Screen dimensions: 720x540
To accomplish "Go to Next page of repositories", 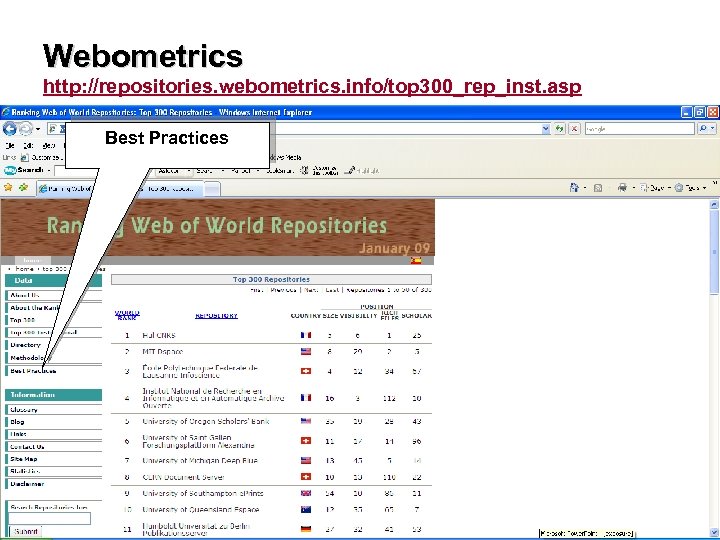I will tap(311, 290).
